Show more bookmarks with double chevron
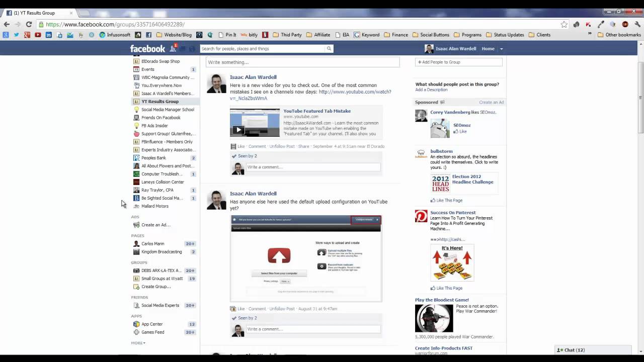Screen dimensions: 644x362 [590, 34]
